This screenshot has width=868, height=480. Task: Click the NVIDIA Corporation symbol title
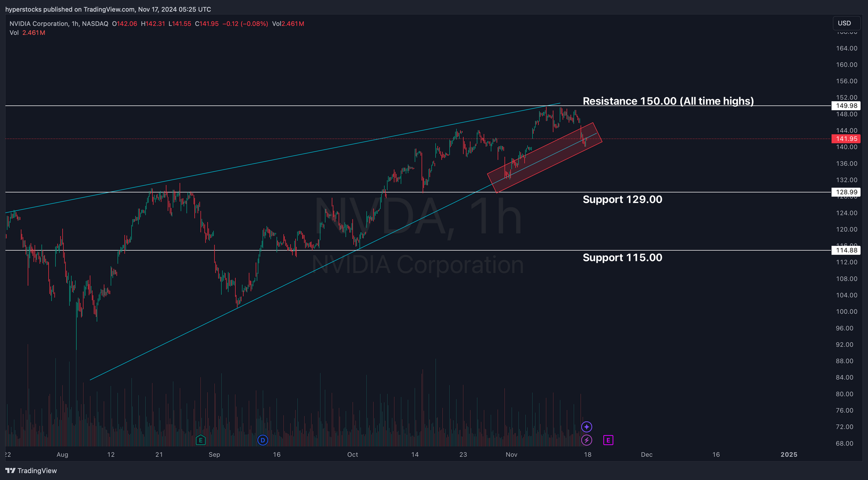pyautogui.click(x=38, y=24)
